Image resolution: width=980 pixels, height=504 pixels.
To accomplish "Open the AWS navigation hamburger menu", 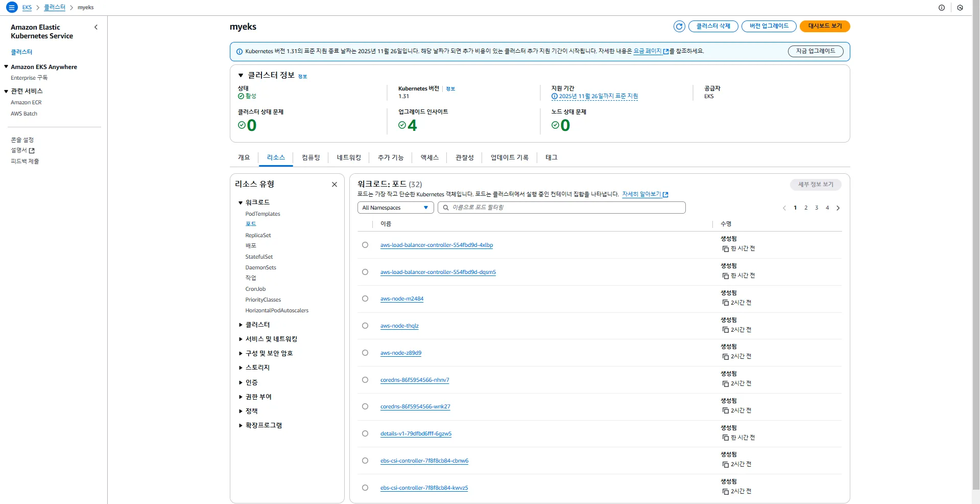I will 12,8.
